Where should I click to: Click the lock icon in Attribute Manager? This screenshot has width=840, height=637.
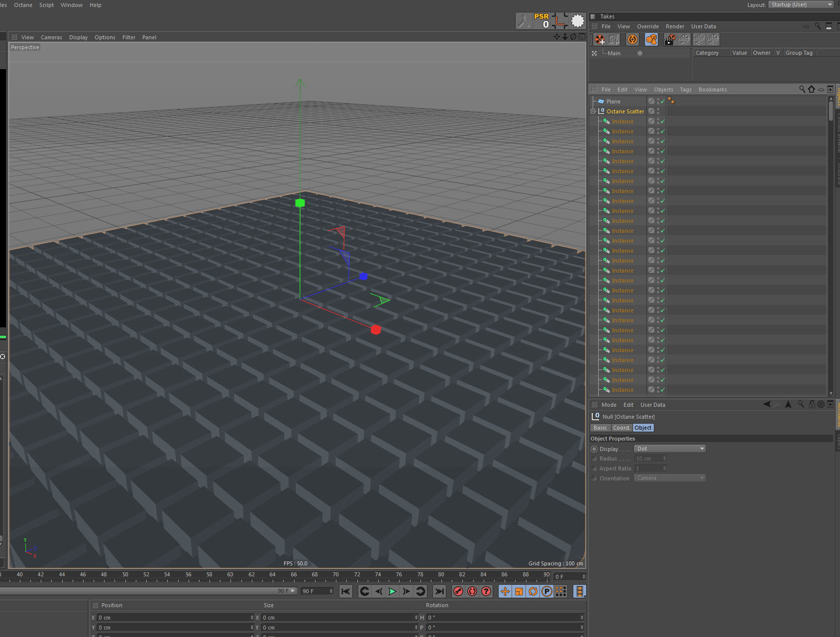[812, 404]
